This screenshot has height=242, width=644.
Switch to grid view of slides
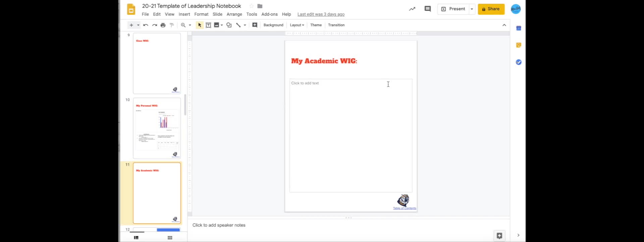(170, 238)
